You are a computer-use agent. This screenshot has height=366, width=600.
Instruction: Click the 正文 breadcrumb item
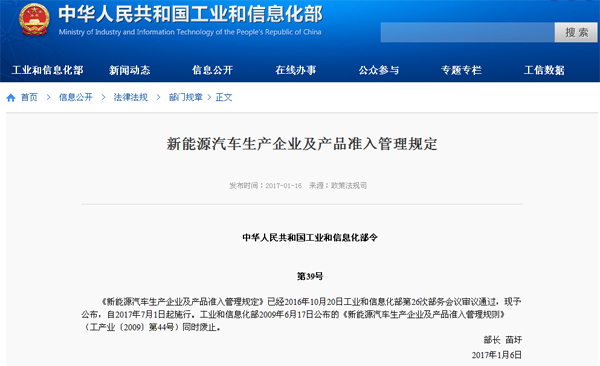tap(224, 97)
